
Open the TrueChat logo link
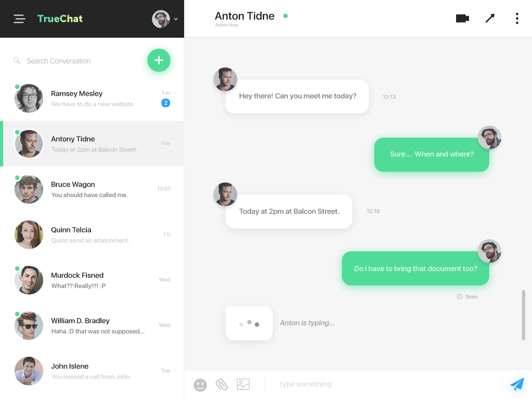point(60,19)
